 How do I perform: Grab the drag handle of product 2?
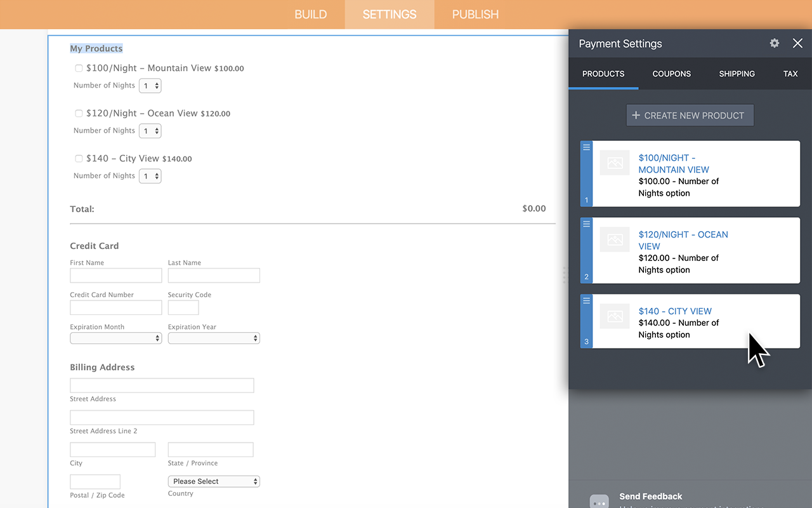pyautogui.click(x=586, y=224)
